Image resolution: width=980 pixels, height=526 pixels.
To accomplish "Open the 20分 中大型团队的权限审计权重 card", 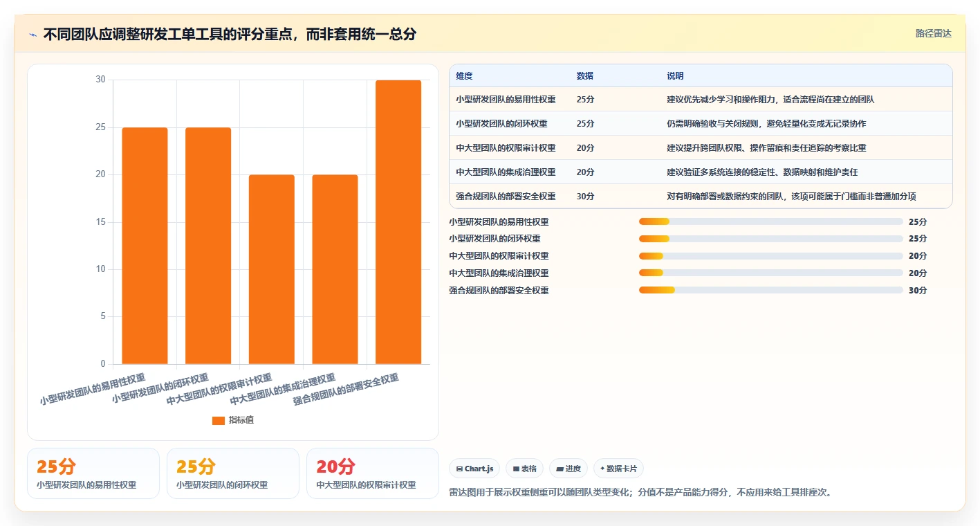I will (x=373, y=473).
